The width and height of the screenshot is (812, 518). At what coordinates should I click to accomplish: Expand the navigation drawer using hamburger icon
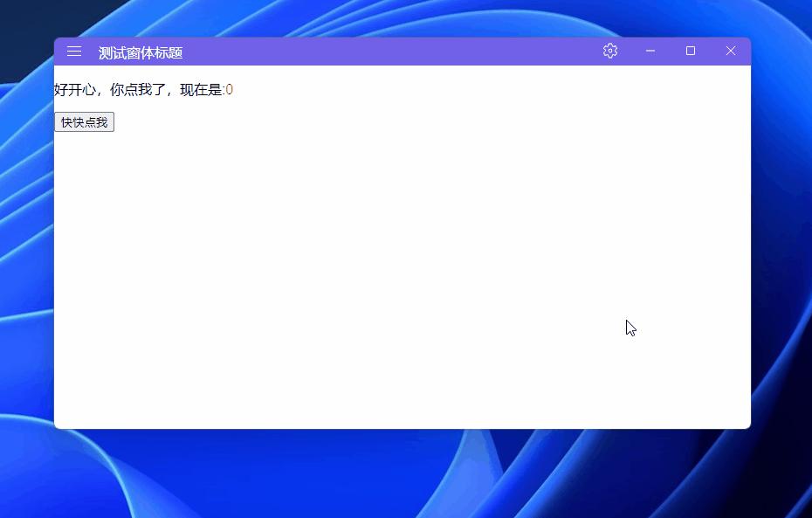coord(73,51)
